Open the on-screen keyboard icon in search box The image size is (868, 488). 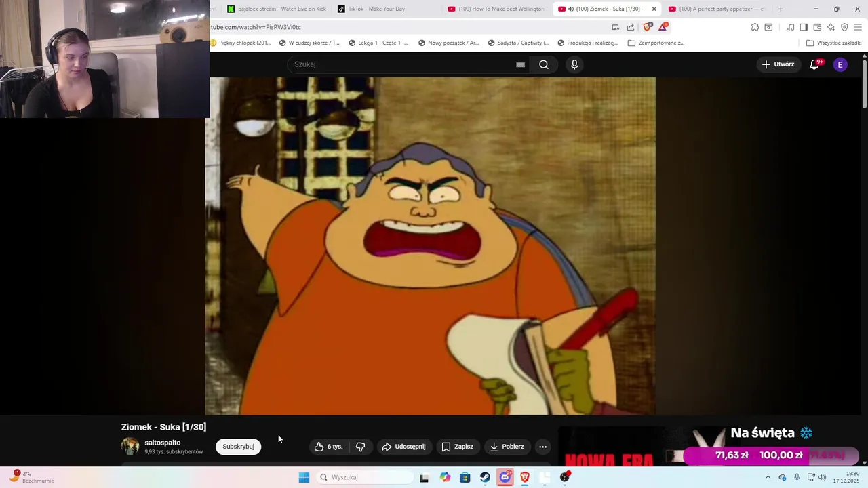520,64
